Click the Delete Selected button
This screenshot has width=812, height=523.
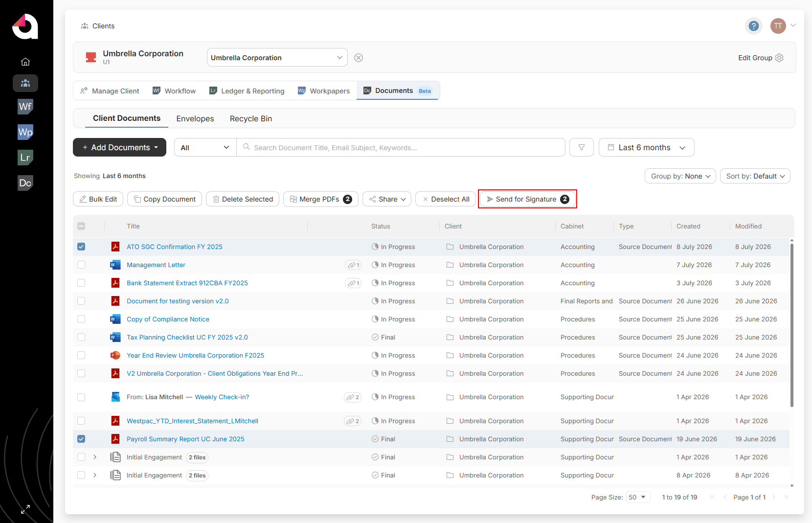click(x=243, y=199)
